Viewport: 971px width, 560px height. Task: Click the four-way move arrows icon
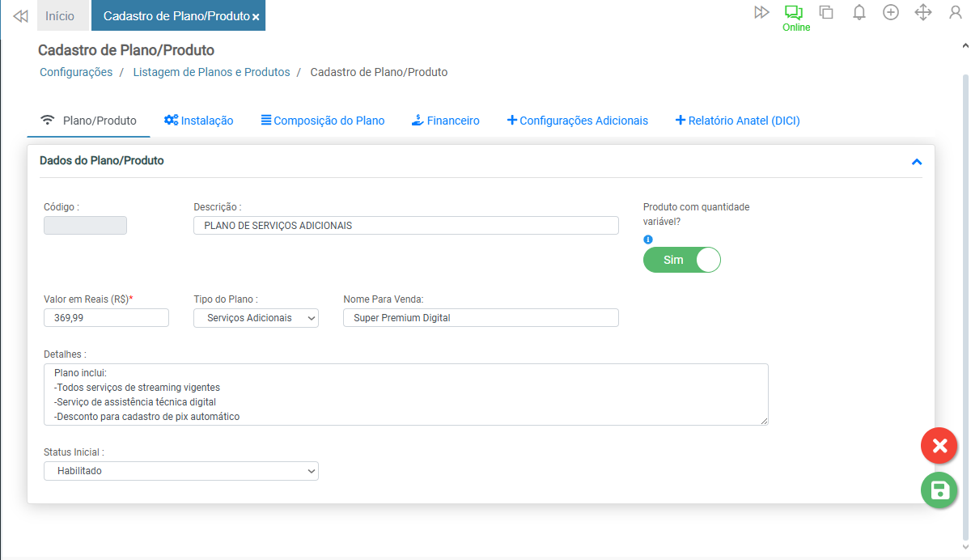[x=923, y=12]
